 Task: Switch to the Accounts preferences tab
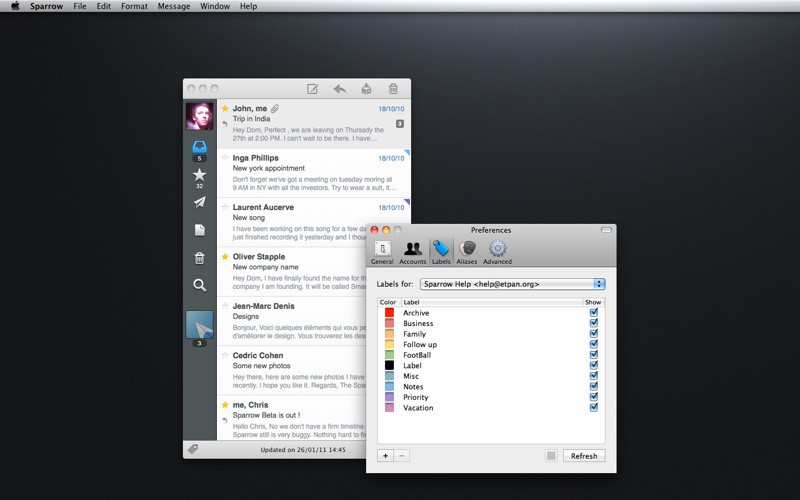pos(412,251)
